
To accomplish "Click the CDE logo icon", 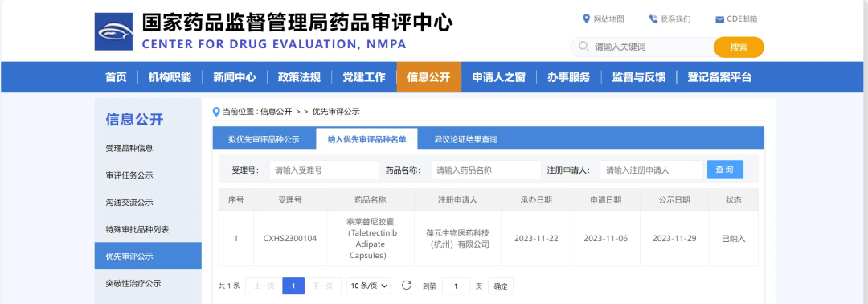I will pos(114,31).
